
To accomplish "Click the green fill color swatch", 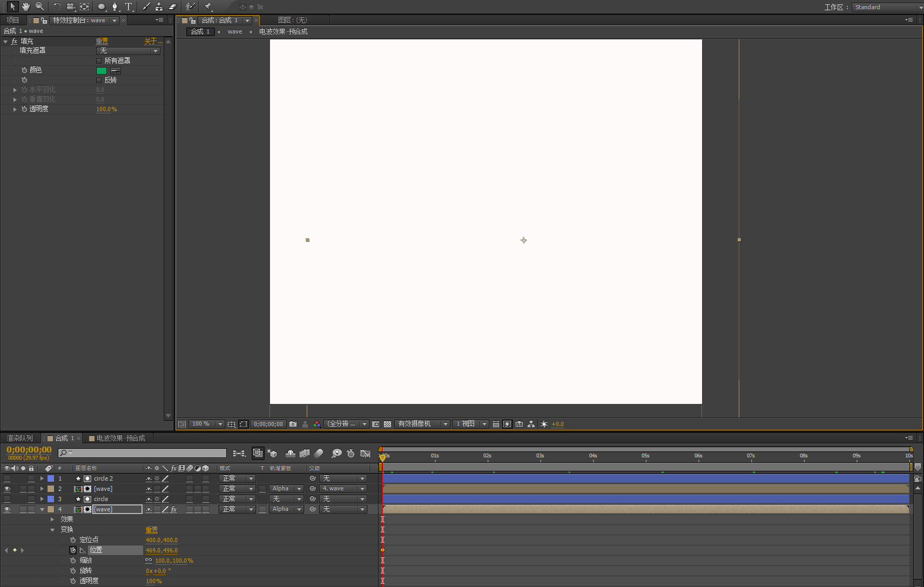I will (x=102, y=71).
